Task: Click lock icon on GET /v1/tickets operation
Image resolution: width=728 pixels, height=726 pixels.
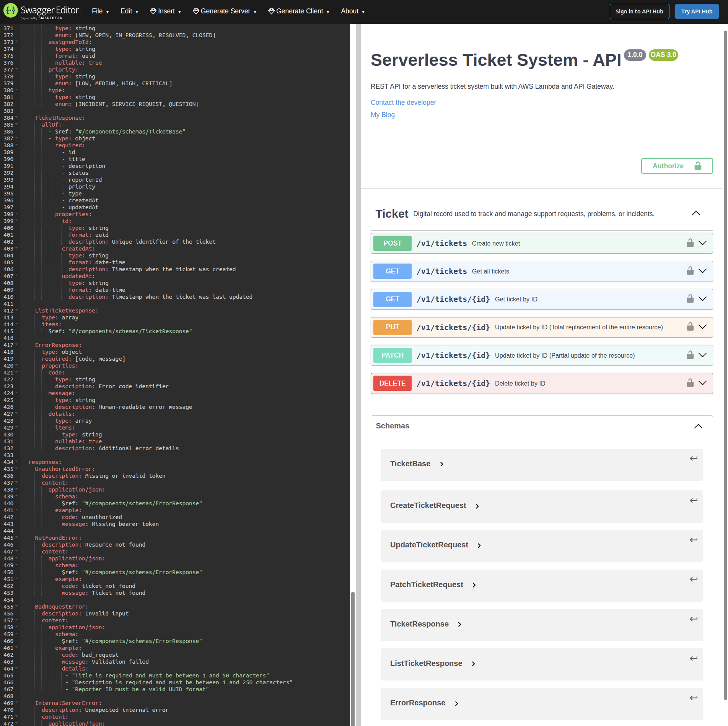Action: [x=690, y=271]
